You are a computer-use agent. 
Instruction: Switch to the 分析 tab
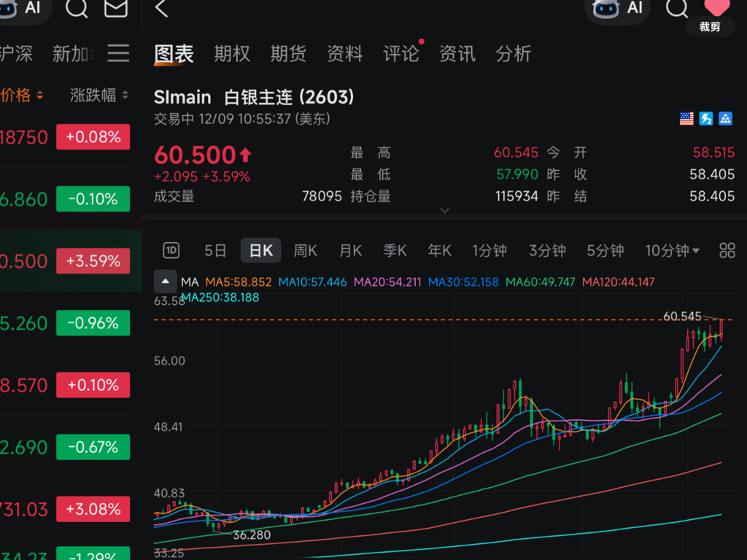(x=514, y=53)
